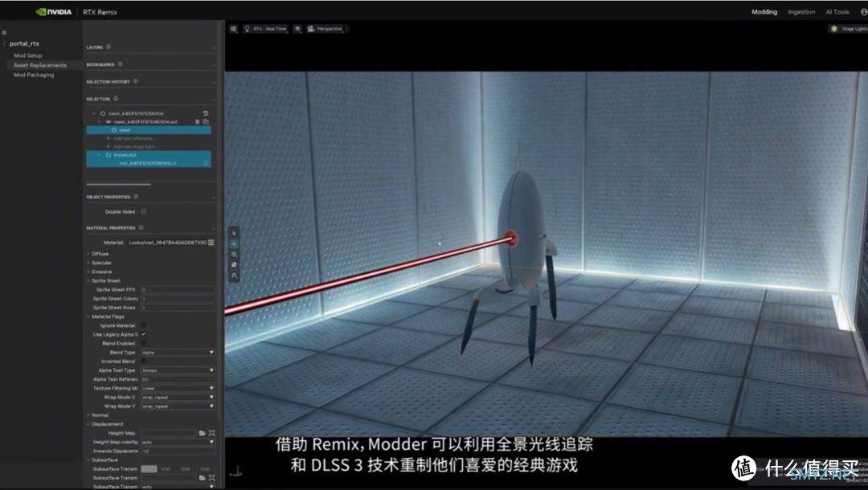Click the info icon next to Selection
Image resolution: width=868 pixels, height=490 pixels.
click(116, 99)
